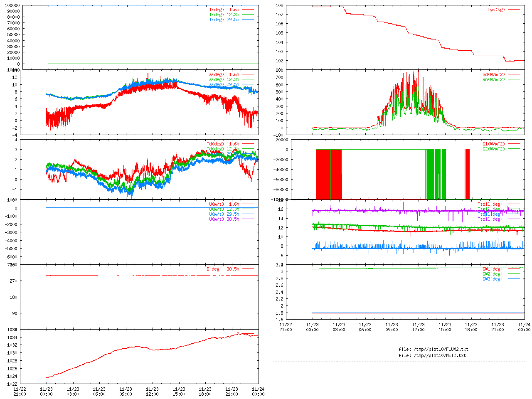The width and height of the screenshot is (532, 399).
Task: Click the U(m/s) 30.5m legend entry
Action: coord(224,219)
